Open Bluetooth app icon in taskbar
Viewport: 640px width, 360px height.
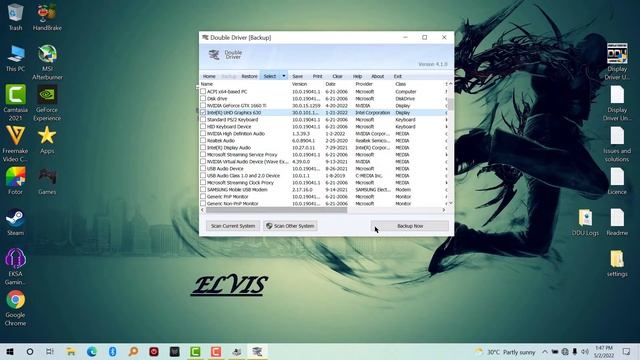(113, 351)
